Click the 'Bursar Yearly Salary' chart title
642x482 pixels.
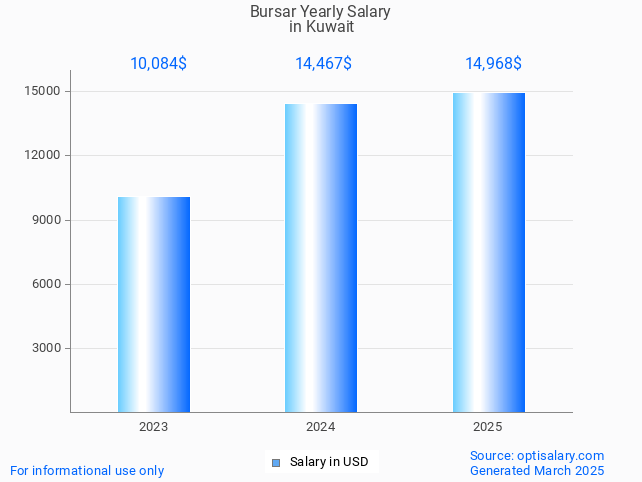click(320, 12)
